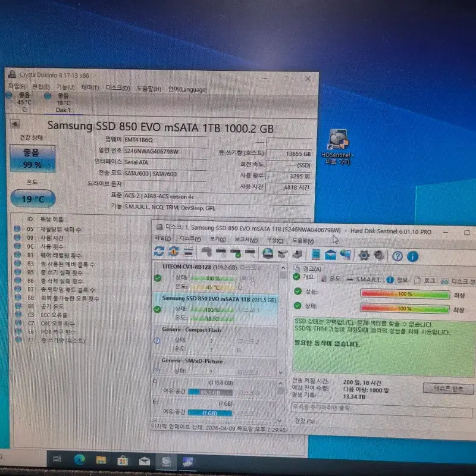Select the C7 CRC 오류 횟수 row
476x476 pixels.
point(45,323)
